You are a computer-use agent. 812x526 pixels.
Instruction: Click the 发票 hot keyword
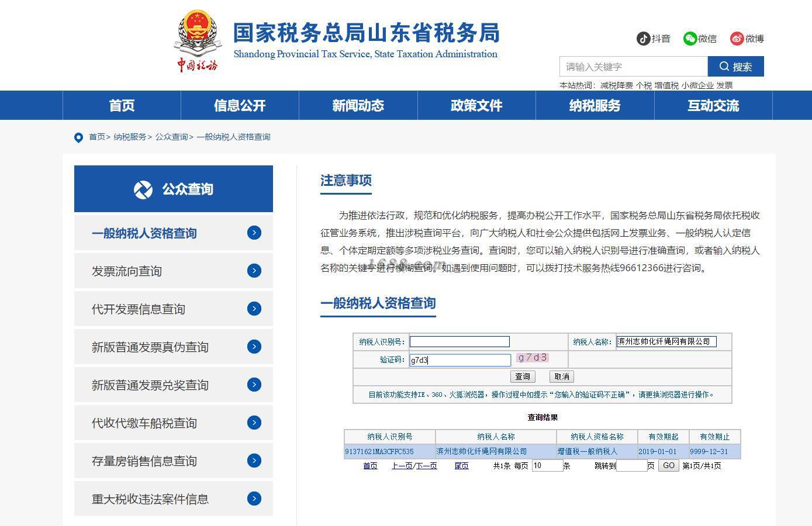[724, 85]
